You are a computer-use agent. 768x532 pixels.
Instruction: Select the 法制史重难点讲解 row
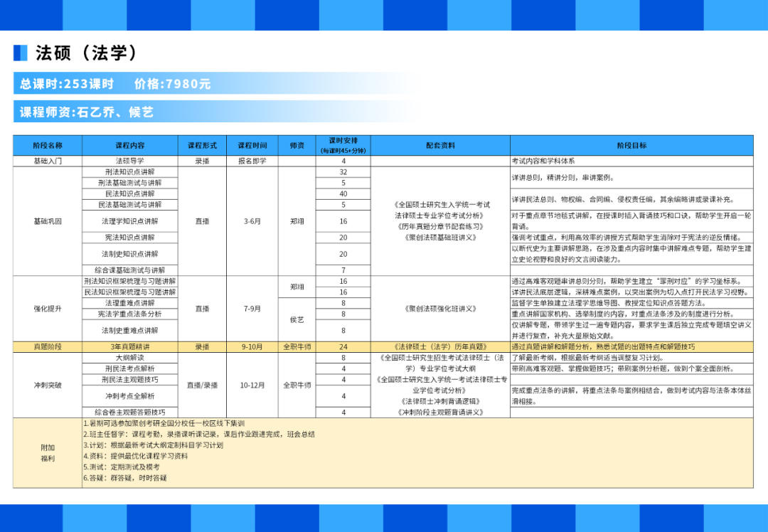(130, 331)
